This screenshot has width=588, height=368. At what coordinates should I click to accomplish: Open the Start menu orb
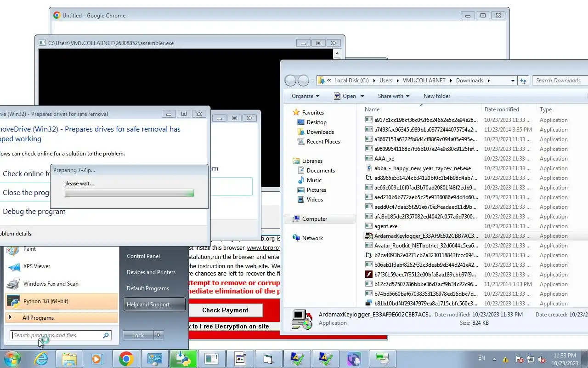pos(12,358)
